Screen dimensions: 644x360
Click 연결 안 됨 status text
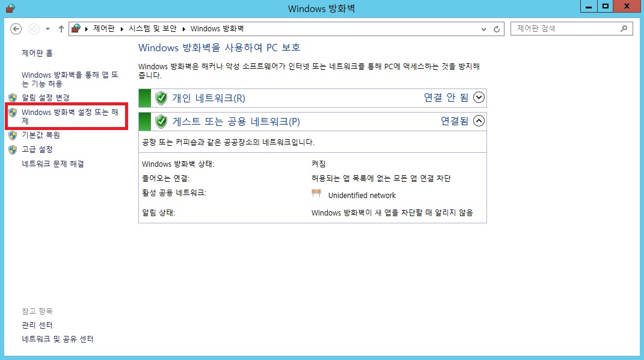click(x=446, y=98)
